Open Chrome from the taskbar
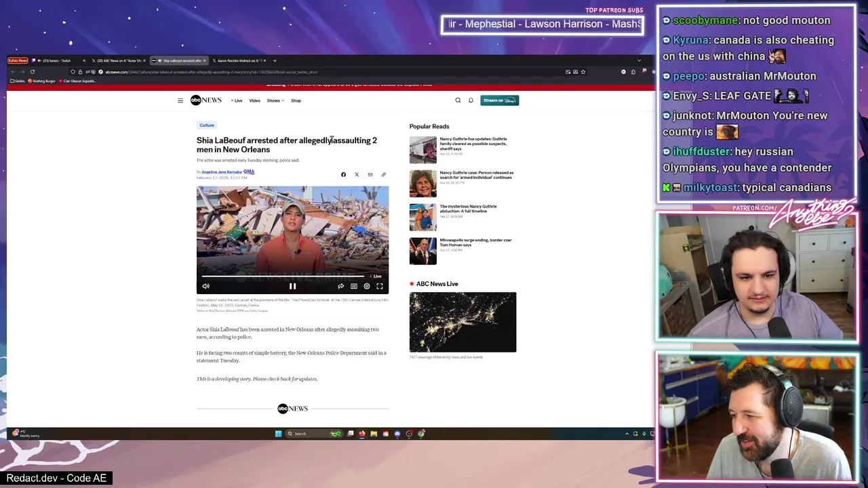 pos(421,434)
